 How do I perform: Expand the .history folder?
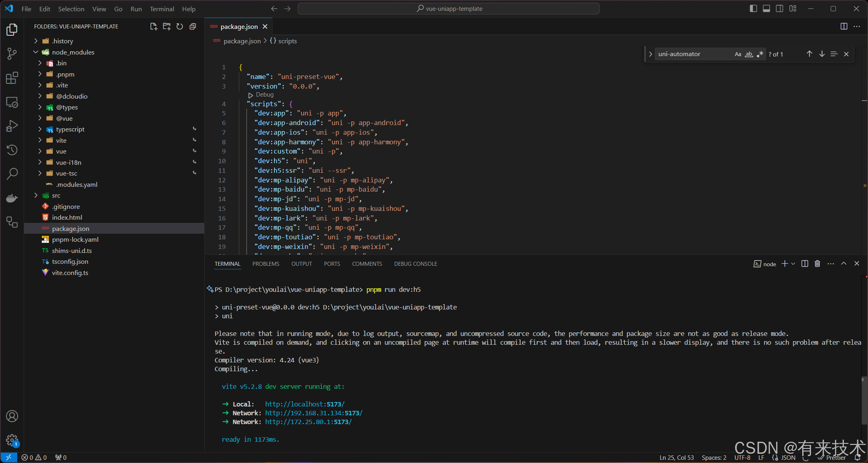(36, 41)
